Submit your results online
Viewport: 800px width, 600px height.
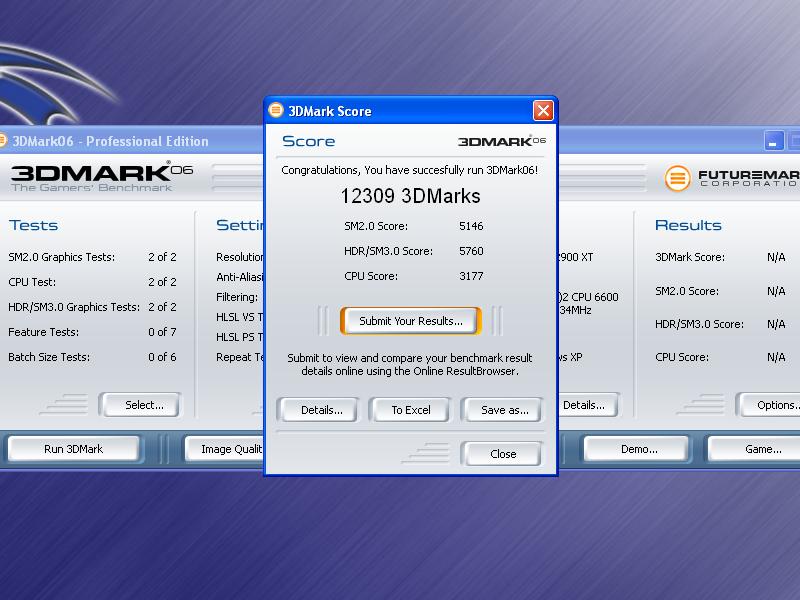[x=411, y=321]
